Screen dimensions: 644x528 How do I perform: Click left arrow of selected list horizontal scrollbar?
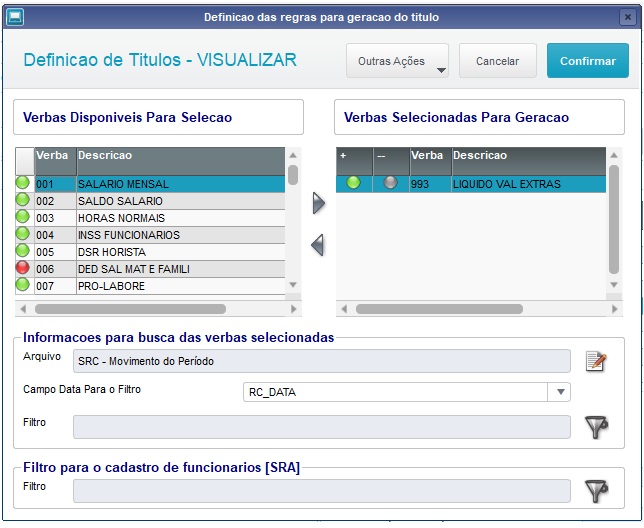344,309
